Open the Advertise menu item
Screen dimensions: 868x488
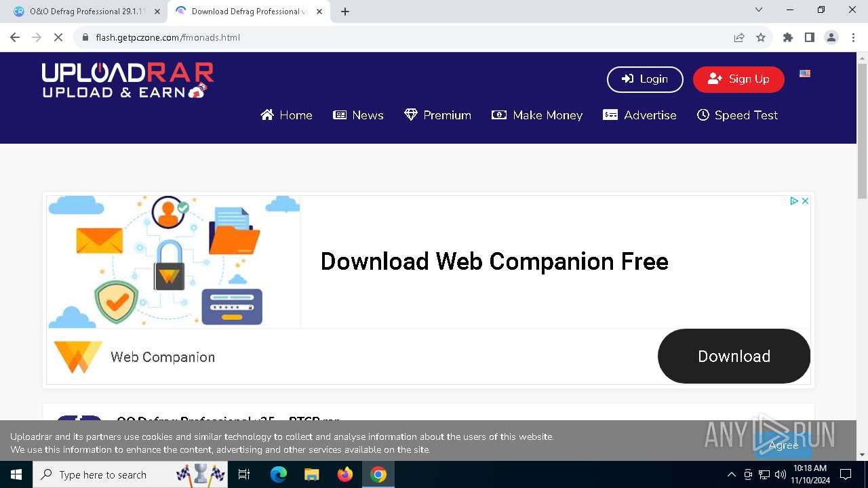(x=639, y=115)
